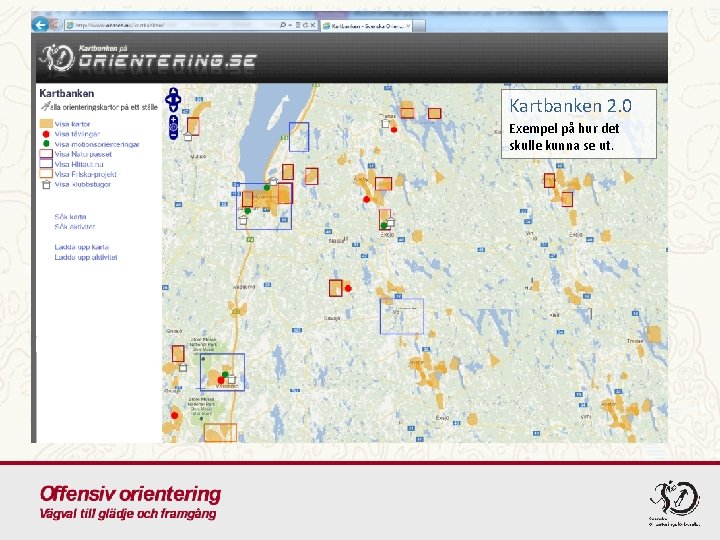Open a new blank tab next to Kartbanken tab
Viewport: 720px width, 540px height.
[x=419, y=26]
